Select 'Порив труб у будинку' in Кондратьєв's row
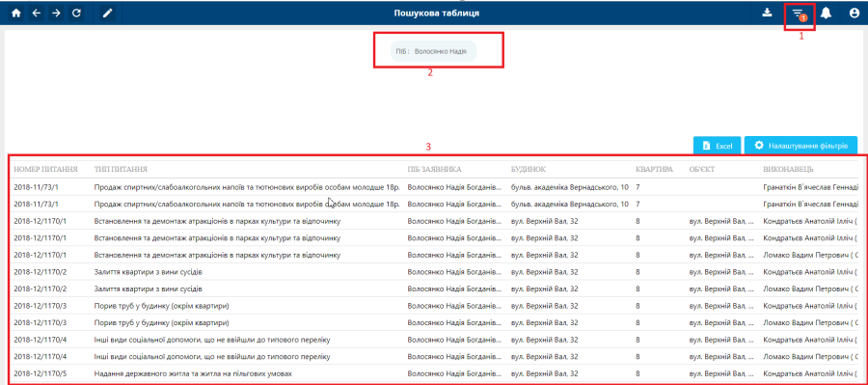The height and width of the screenshot is (385, 868). [x=162, y=306]
